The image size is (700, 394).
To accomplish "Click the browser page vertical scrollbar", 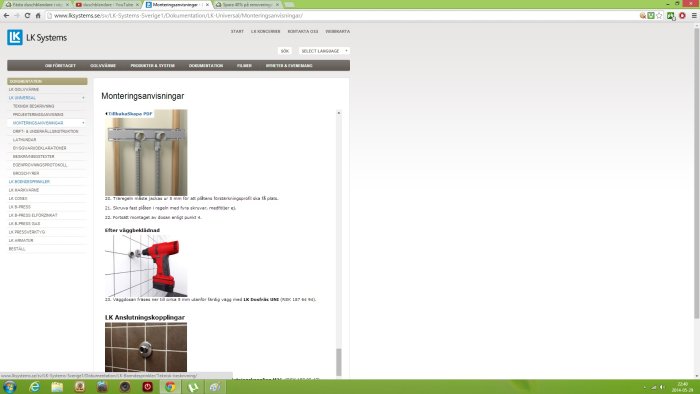I will (696, 172).
